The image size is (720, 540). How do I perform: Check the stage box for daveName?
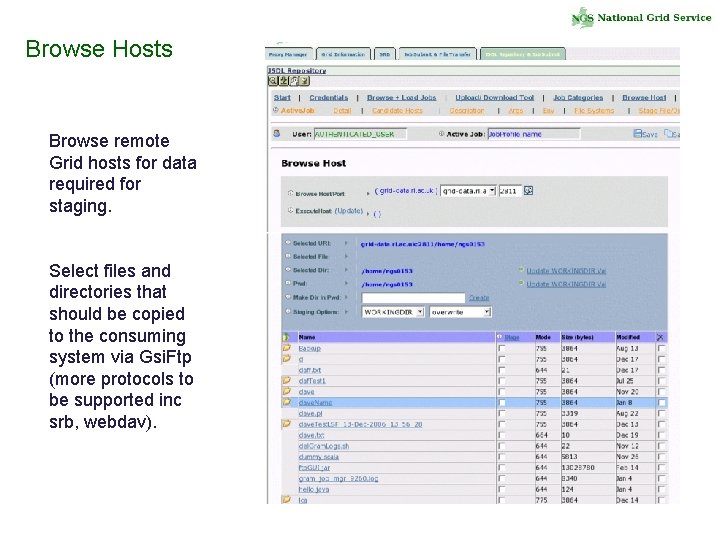[x=502, y=403]
